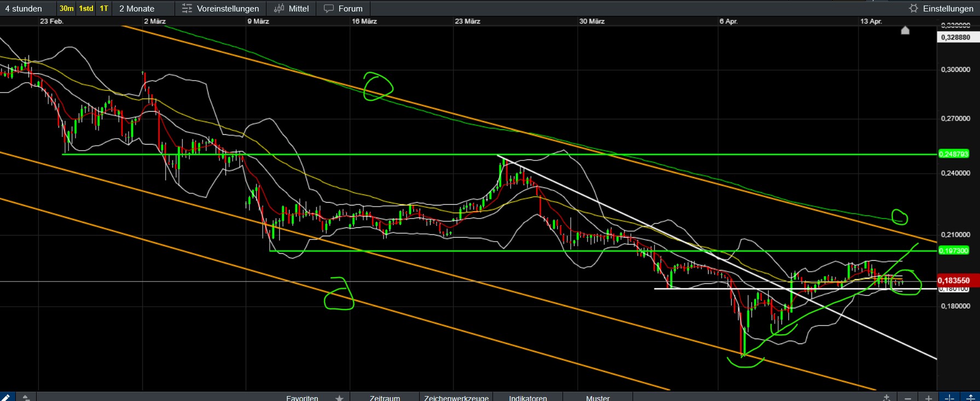Click the Einstellungen gear icon
The height and width of the screenshot is (401, 980).
point(913,8)
